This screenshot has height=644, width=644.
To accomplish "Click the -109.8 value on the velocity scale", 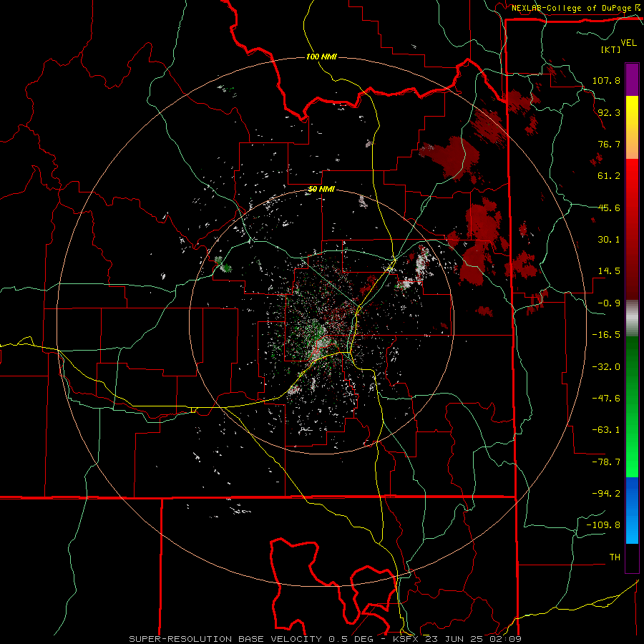I will tap(603, 525).
